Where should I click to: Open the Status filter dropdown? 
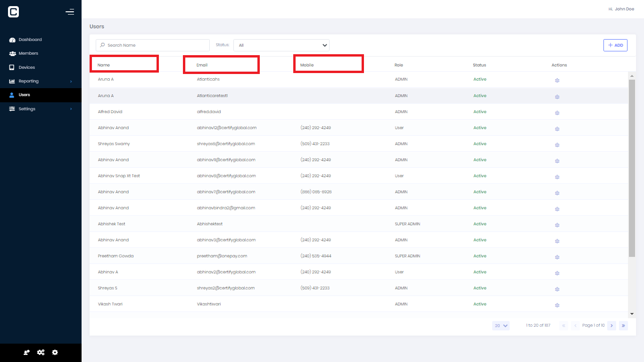coord(281,45)
